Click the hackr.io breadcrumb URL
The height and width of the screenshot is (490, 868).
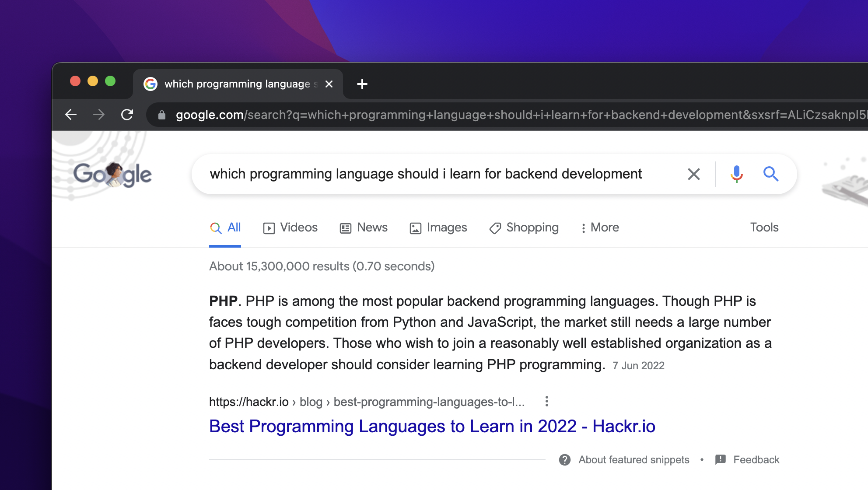pos(367,402)
